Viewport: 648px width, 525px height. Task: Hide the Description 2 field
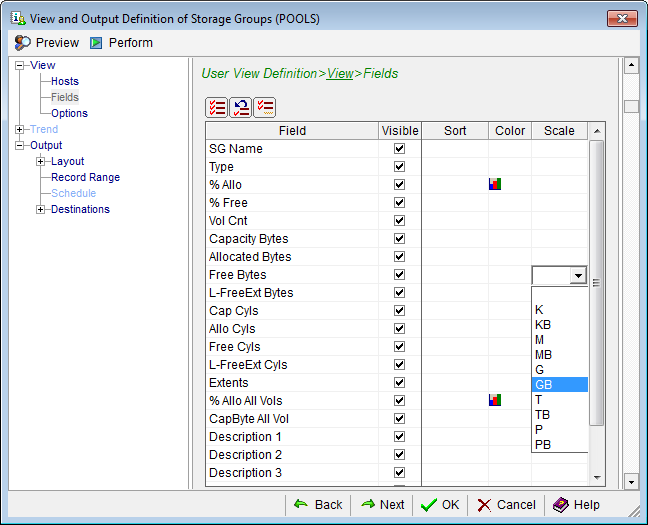400,455
